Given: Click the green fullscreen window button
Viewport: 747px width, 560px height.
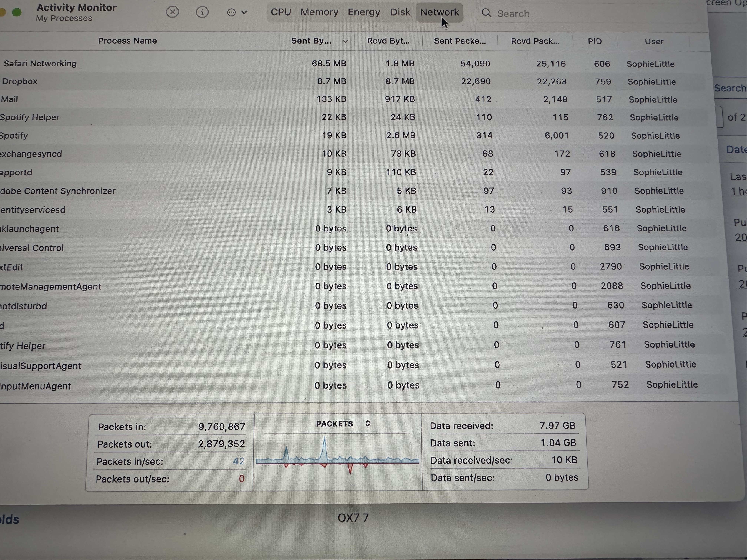Looking at the screenshot, I should coord(17,12).
